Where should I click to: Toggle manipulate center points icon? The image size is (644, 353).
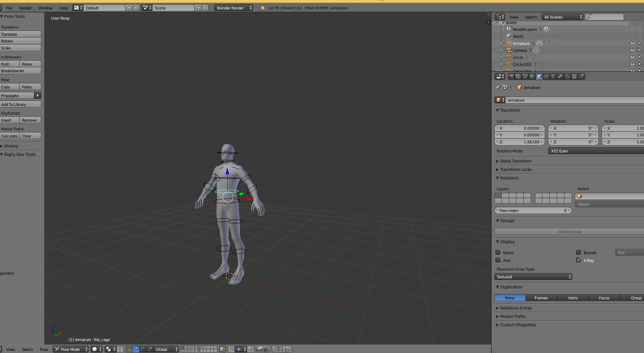click(x=120, y=349)
